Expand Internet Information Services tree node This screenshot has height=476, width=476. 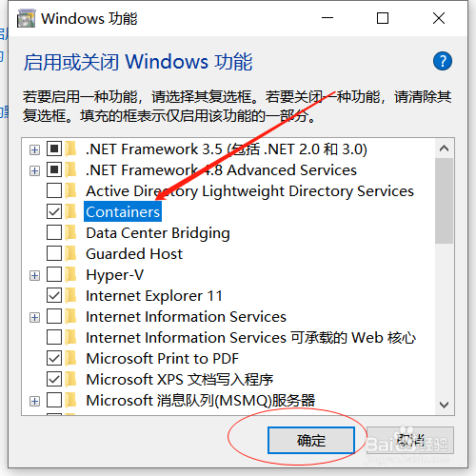(x=34, y=317)
